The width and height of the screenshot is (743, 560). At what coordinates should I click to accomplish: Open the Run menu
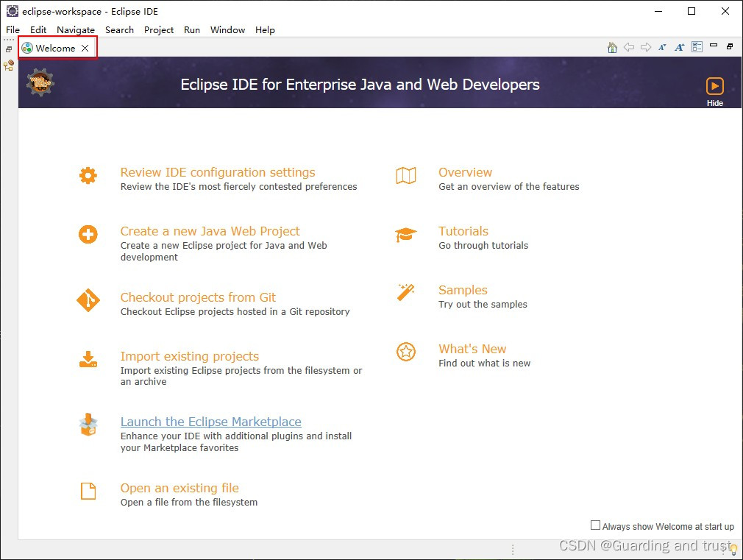(192, 30)
